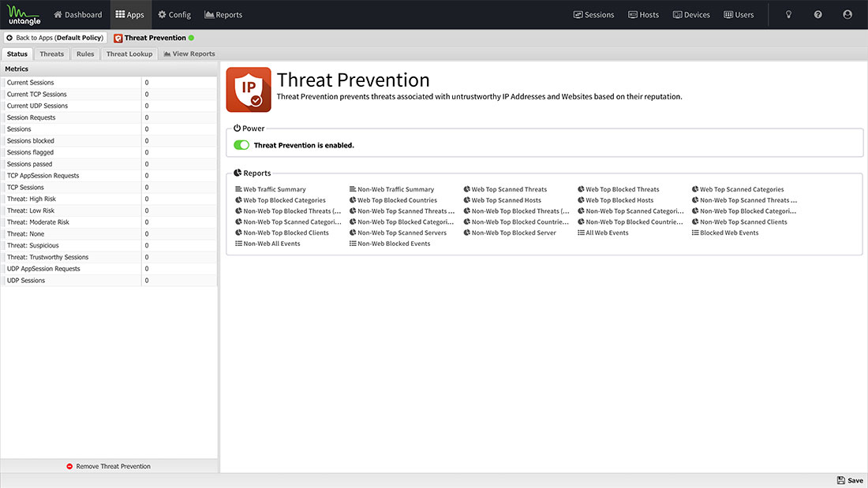Open Web Traffic Summary report
This screenshot has width=868, height=488.
click(x=270, y=189)
